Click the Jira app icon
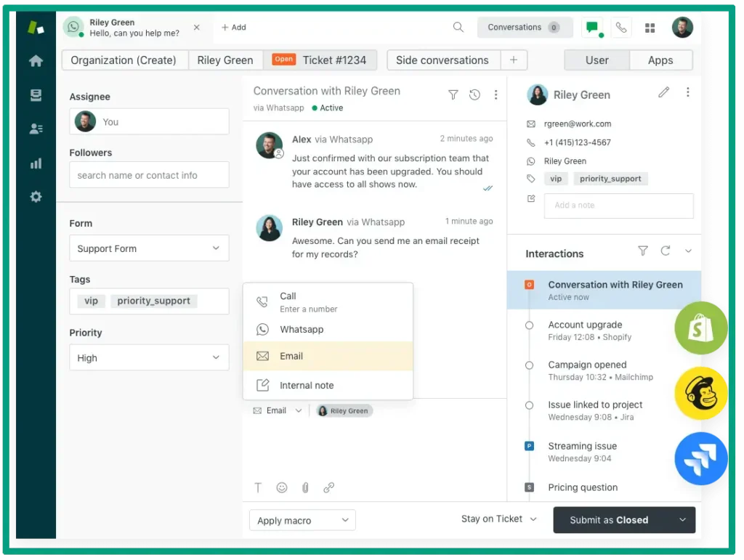Screen dimensions: 744x560 pyautogui.click(x=700, y=459)
